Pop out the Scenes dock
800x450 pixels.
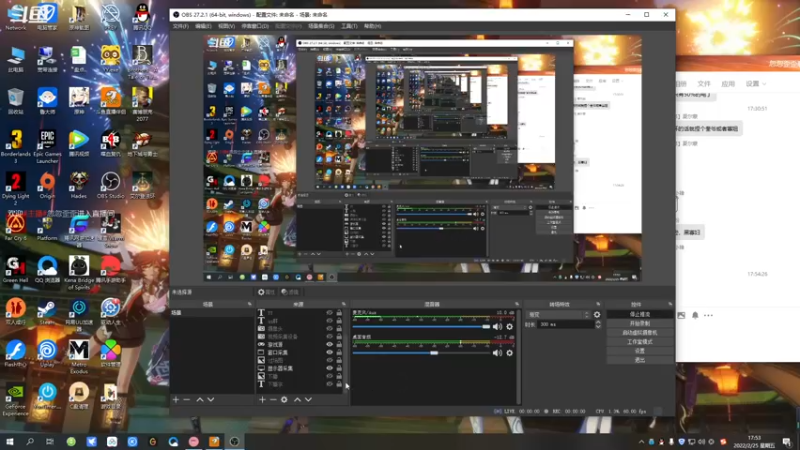[x=249, y=304]
